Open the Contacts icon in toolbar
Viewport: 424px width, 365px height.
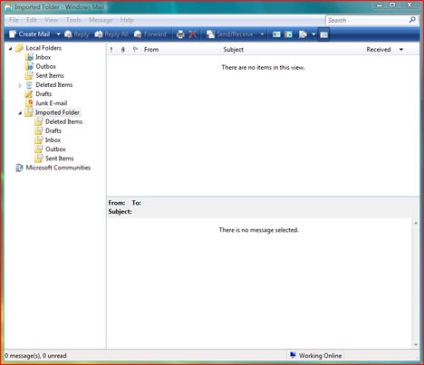(x=276, y=34)
